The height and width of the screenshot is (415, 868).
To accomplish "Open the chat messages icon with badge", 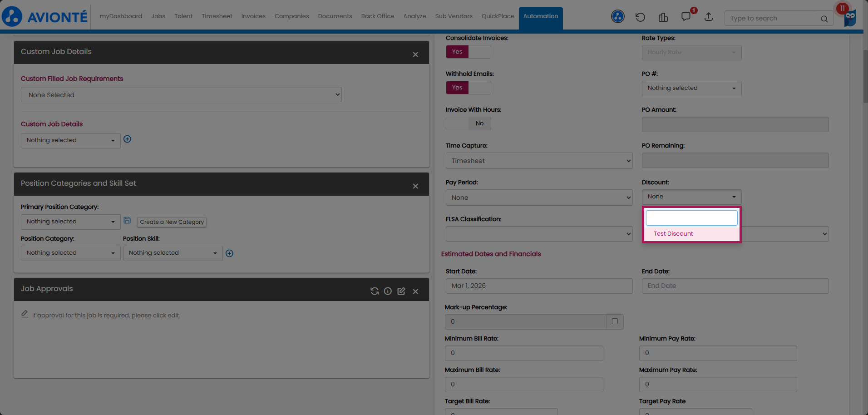I will (x=686, y=17).
